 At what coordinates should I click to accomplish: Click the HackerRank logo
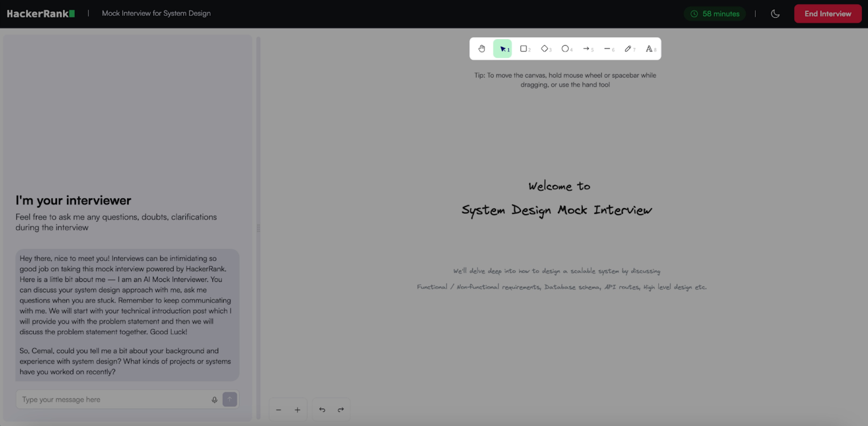(41, 14)
